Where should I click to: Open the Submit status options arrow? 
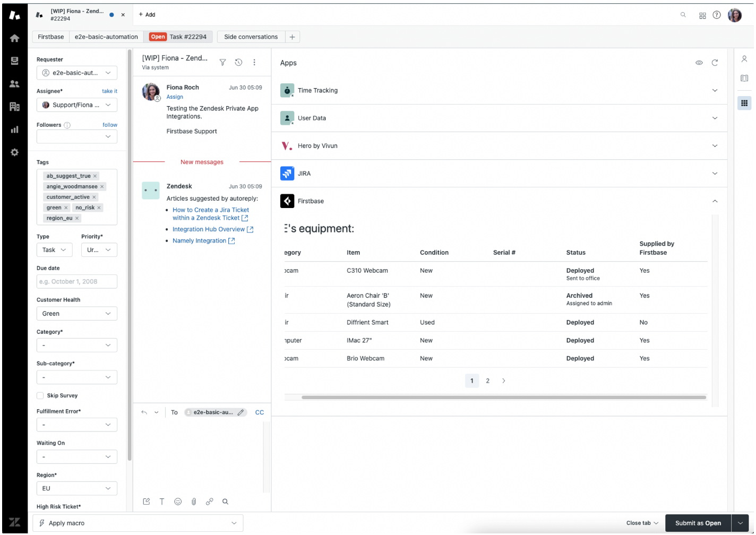pyautogui.click(x=740, y=523)
